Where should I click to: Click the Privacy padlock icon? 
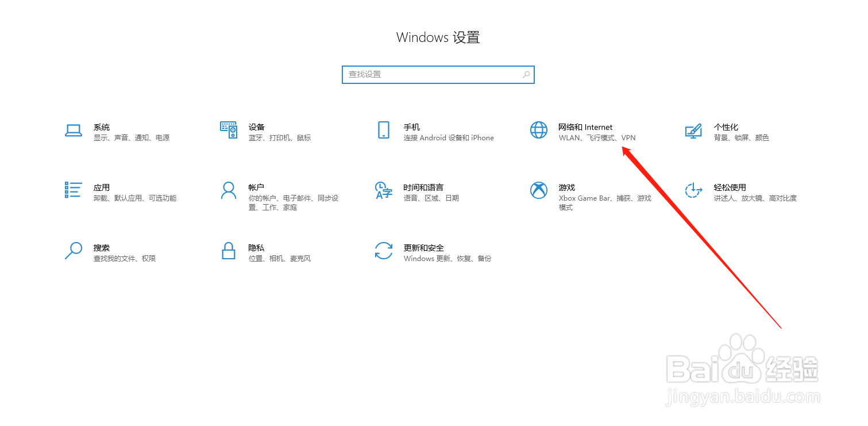pos(229,251)
